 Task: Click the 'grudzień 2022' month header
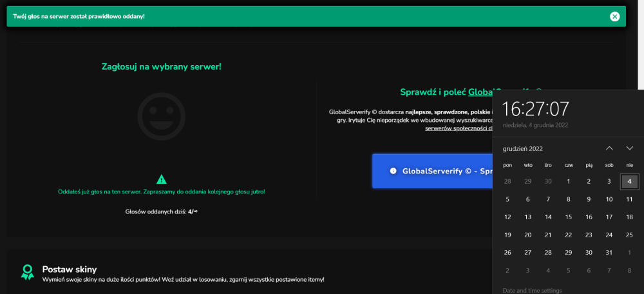(x=523, y=149)
